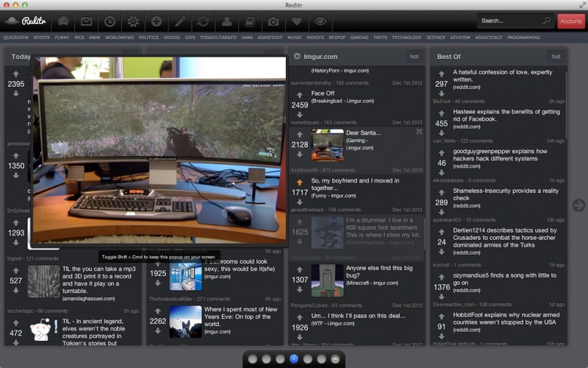Upvote the Minecraft big bug post
Screen dimensions: 588x368
tap(300, 269)
